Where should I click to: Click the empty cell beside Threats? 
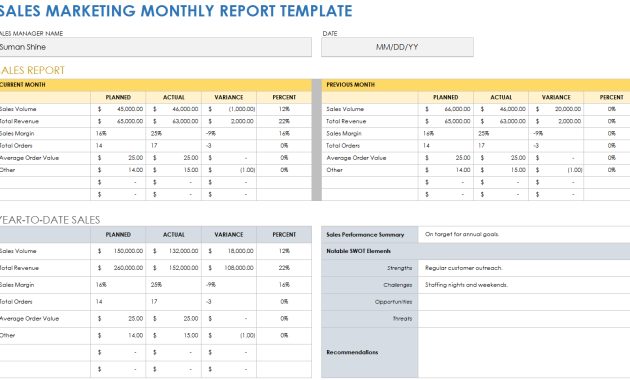click(x=524, y=319)
